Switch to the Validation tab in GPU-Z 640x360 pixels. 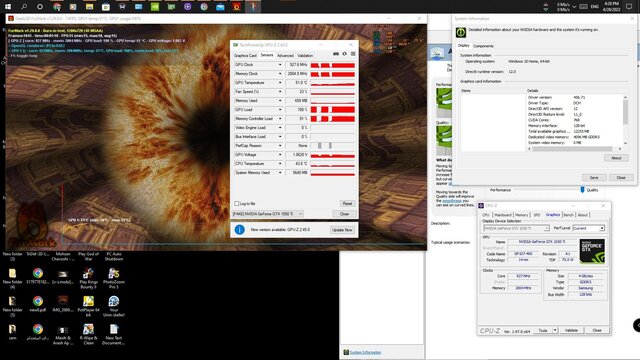click(305, 55)
